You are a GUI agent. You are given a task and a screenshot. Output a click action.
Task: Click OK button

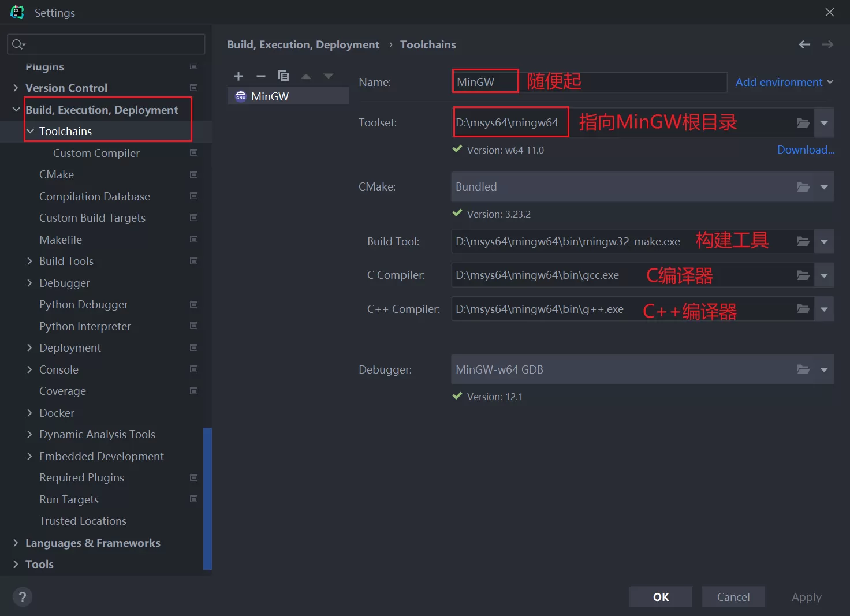tap(661, 597)
